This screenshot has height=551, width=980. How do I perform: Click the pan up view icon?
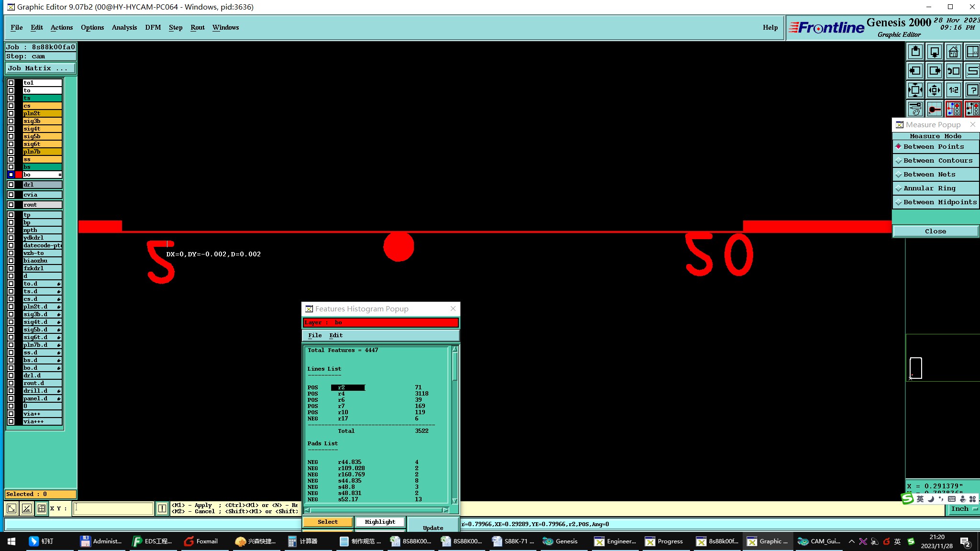915,52
